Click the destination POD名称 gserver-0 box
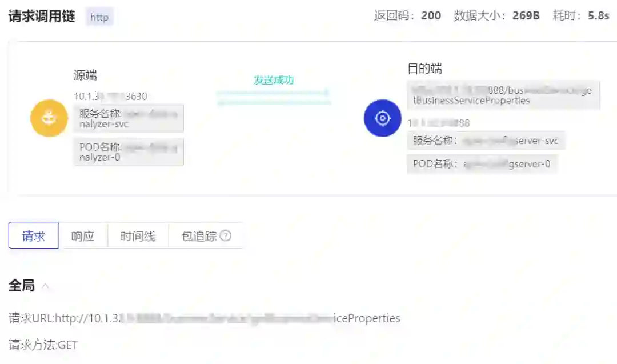617x364 pixels. (482, 163)
